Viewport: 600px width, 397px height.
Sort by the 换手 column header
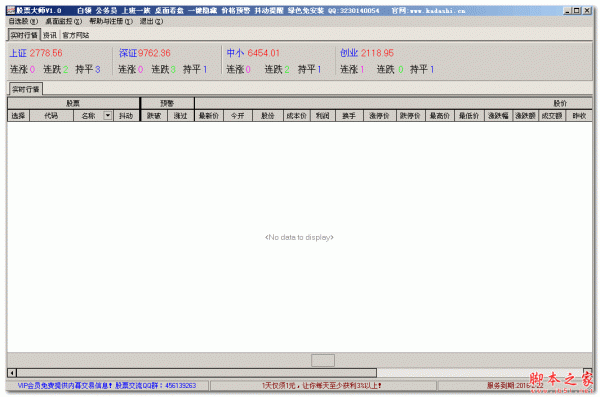tap(349, 116)
